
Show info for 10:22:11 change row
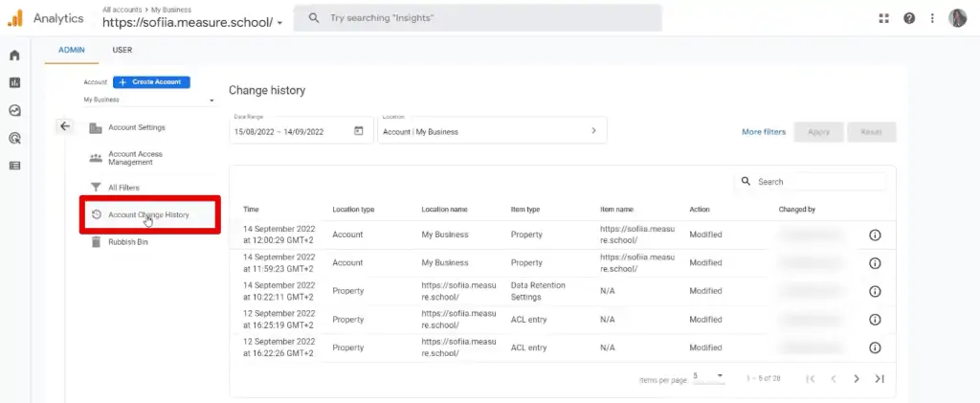[x=875, y=291]
